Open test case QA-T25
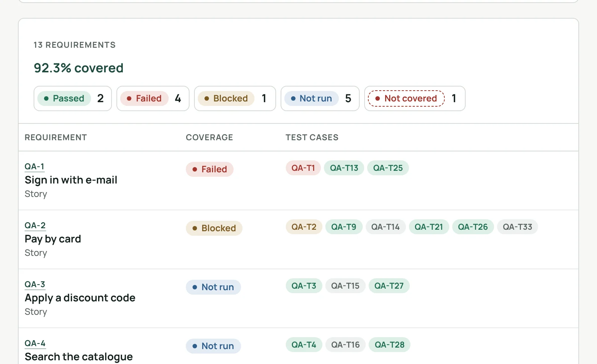The height and width of the screenshot is (364, 597). point(388,168)
